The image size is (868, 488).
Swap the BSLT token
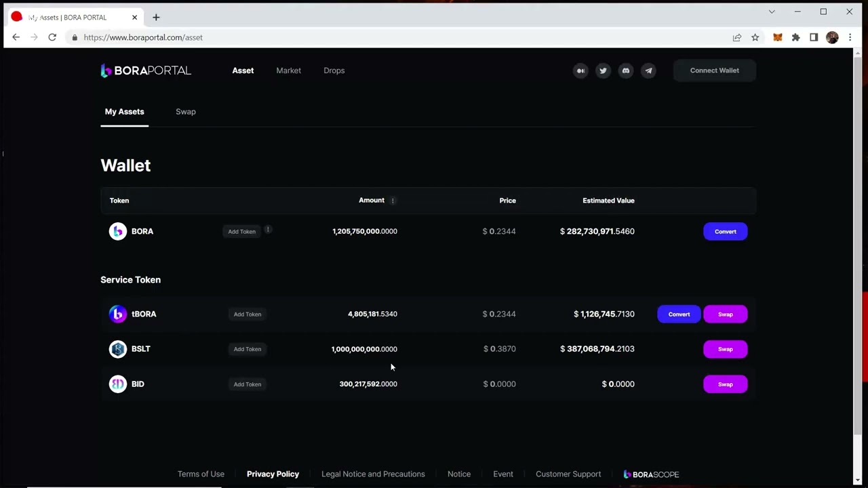(725, 349)
